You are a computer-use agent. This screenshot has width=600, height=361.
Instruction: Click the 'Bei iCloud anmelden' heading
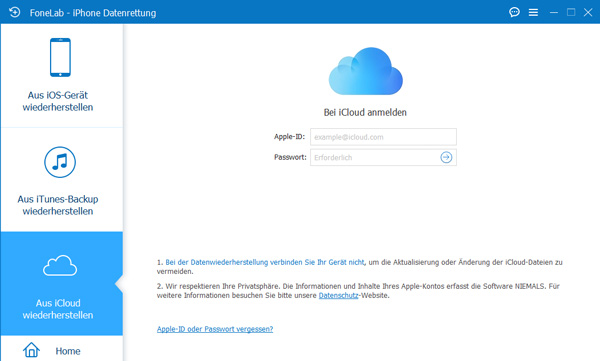coord(365,112)
